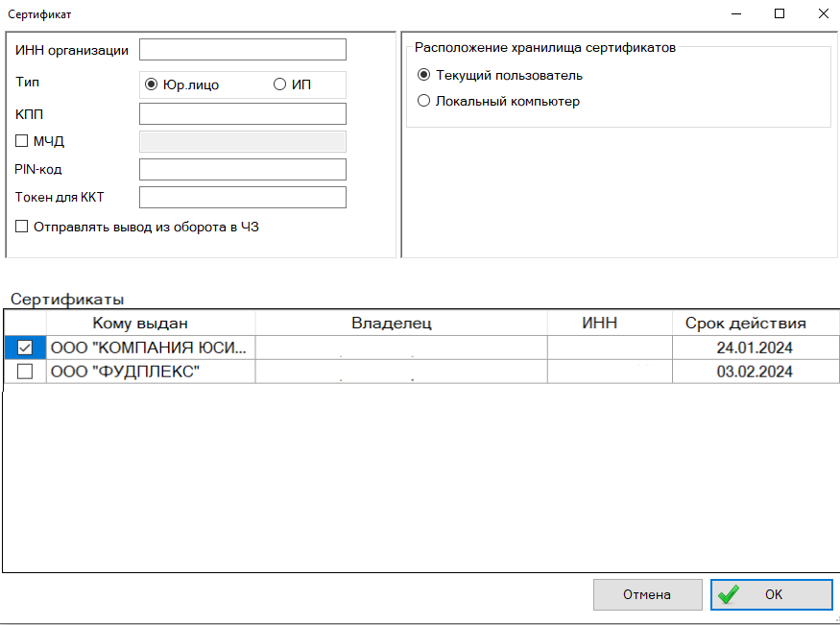This screenshot has height=625, width=840.
Task: Focus the КПП text field
Action: (x=242, y=114)
